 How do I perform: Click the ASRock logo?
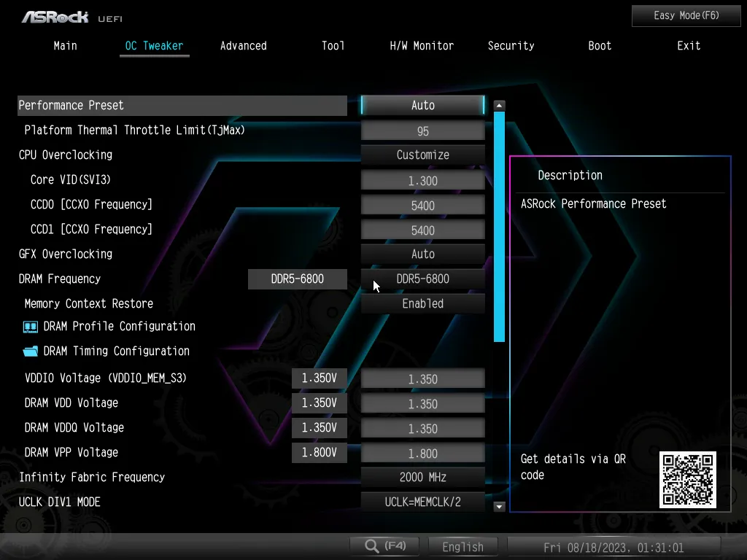pos(55,17)
